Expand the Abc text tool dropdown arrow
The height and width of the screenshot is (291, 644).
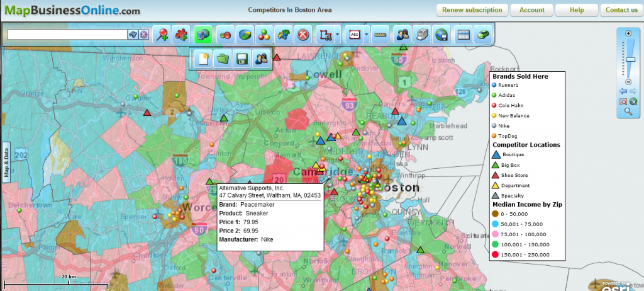(x=367, y=35)
